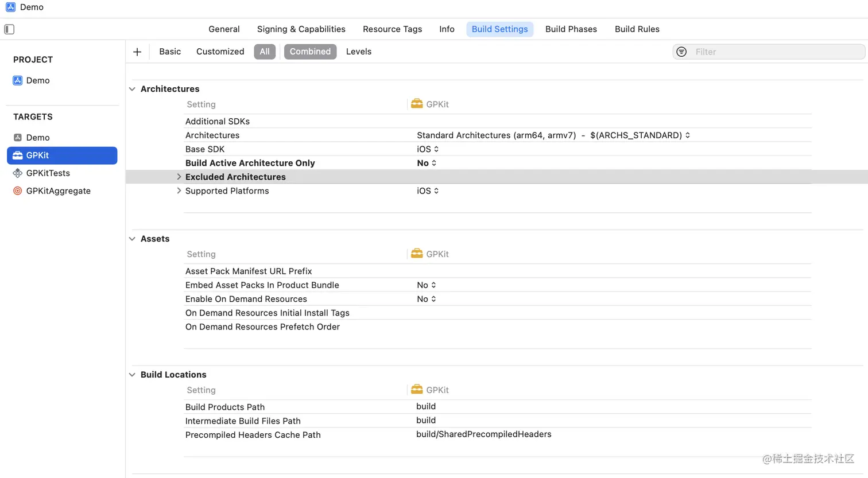The height and width of the screenshot is (478, 868).
Task: Click the filter icon in search field
Action: click(681, 52)
